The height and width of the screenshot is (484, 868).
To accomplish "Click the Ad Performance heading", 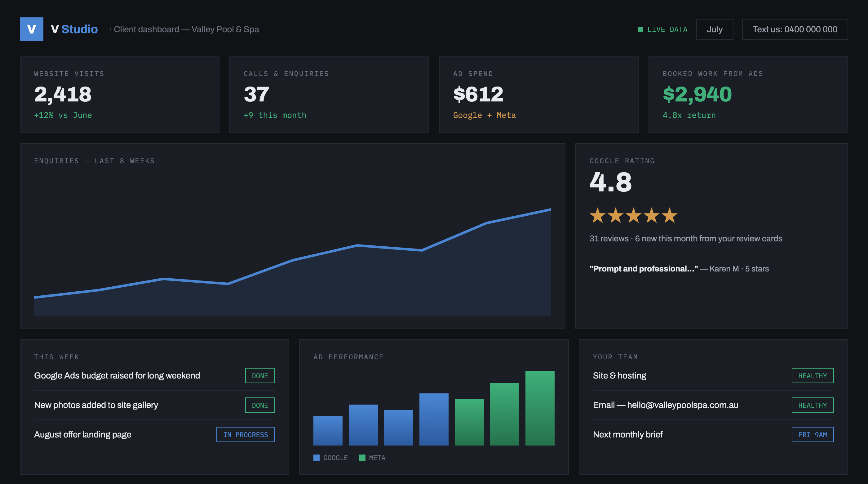I will click(348, 357).
